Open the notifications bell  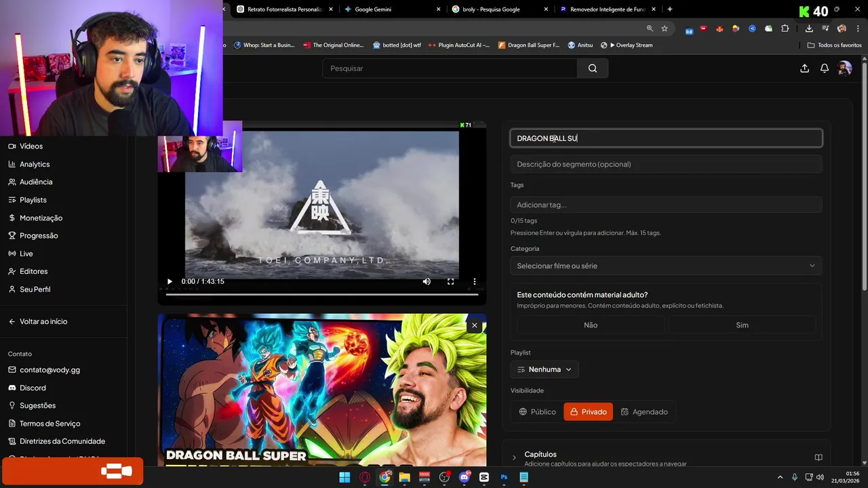(825, 68)
